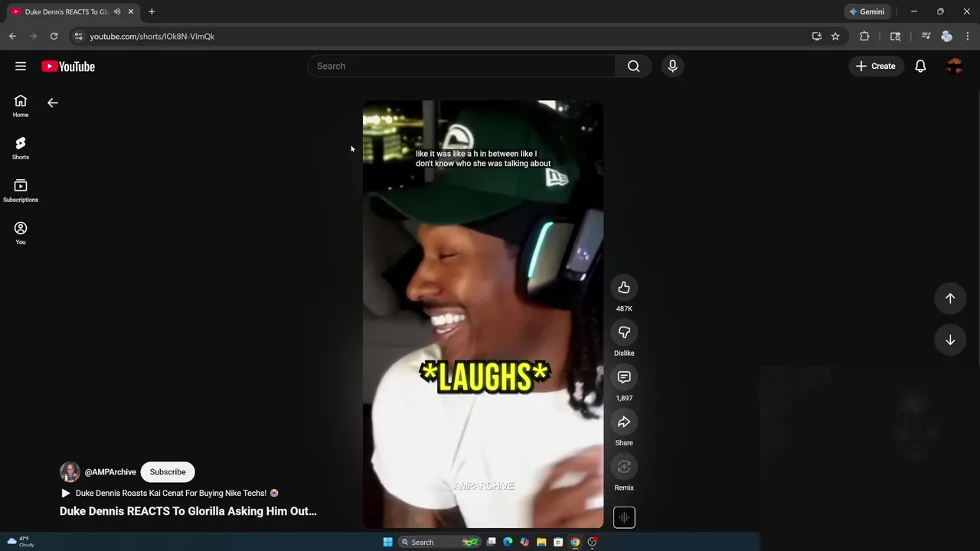This screenshot has height=551, width=980.
Task: Open the Chrome extensions puzzle icon
Action: 864,36
